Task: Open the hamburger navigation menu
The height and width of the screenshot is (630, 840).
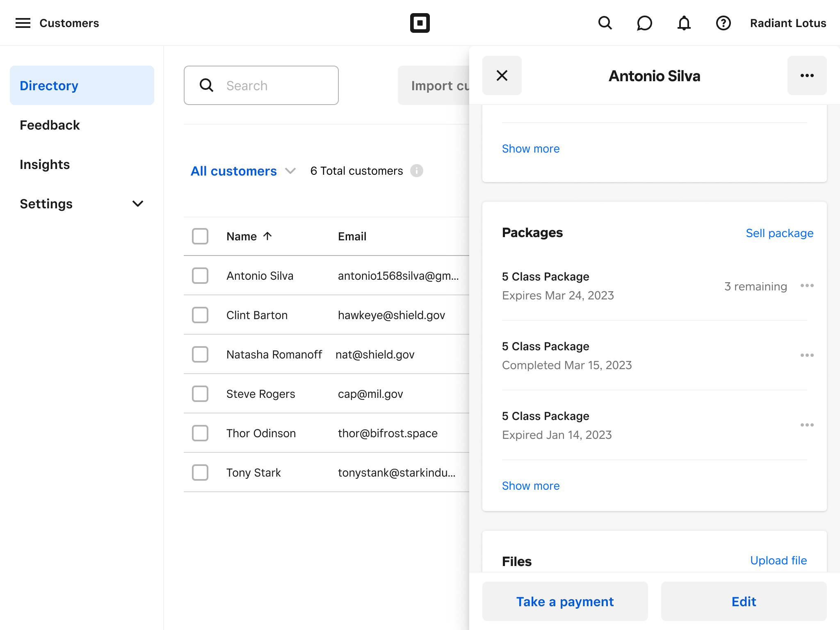Action: point(23,23)
